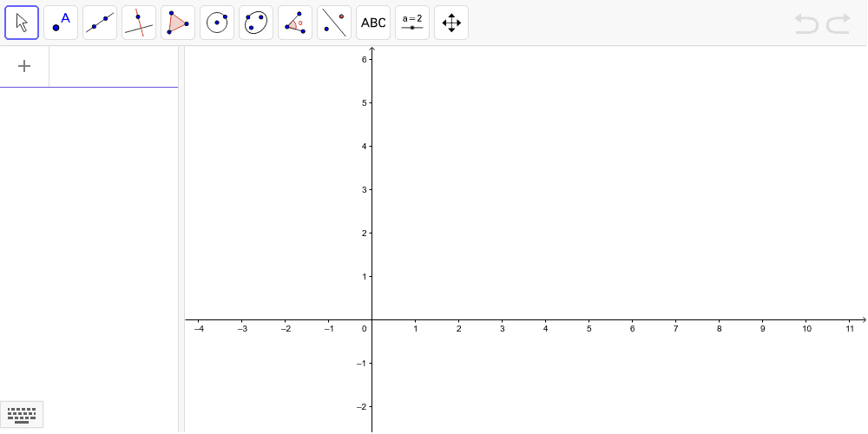
Task: Click the x-axis label 11
Action: coord(851,329)
